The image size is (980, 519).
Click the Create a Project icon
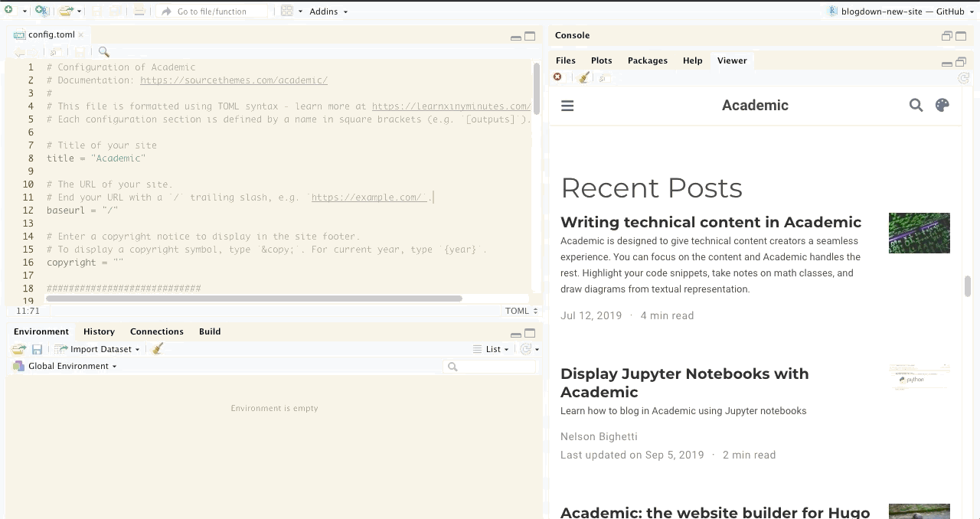41,11
